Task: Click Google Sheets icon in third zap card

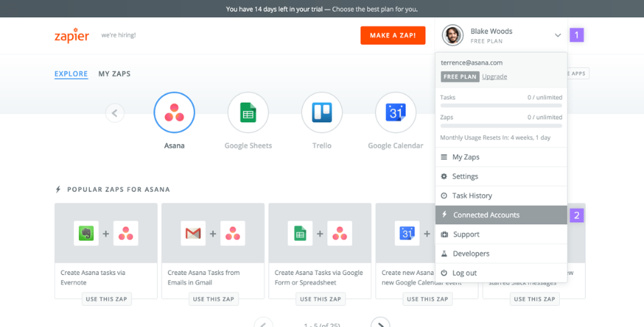Action: pyautogui.click(x=300, y=233)
